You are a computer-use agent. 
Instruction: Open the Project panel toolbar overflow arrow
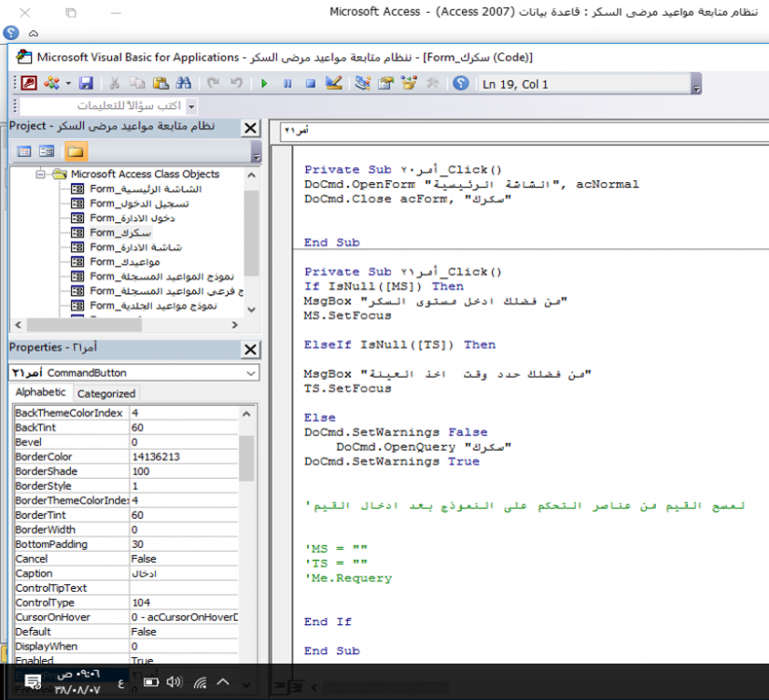(x=256, y=151)
